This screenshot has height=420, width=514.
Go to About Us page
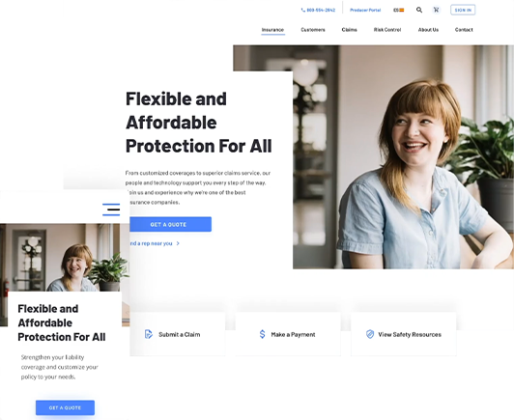428,30
